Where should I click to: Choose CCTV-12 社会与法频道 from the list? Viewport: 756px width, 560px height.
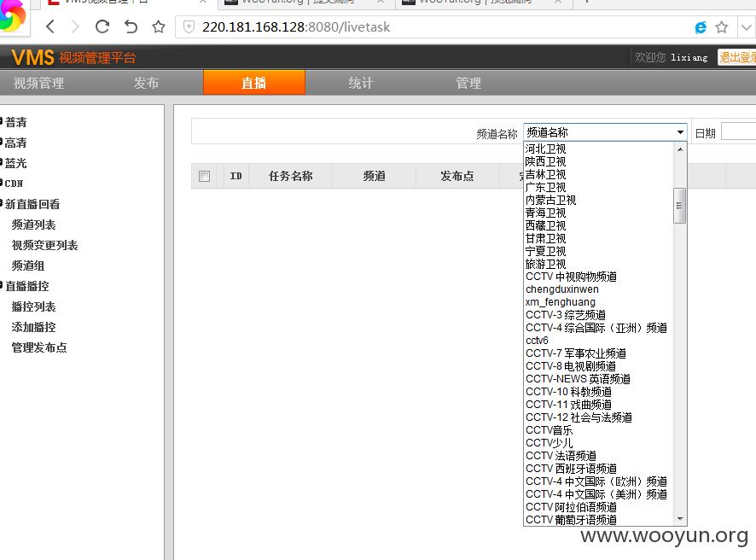tap(598, 417)
